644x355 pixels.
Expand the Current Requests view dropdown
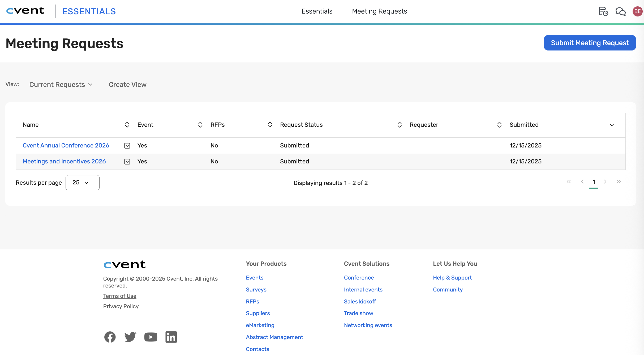pyautogui.click(x=61, y=84)
